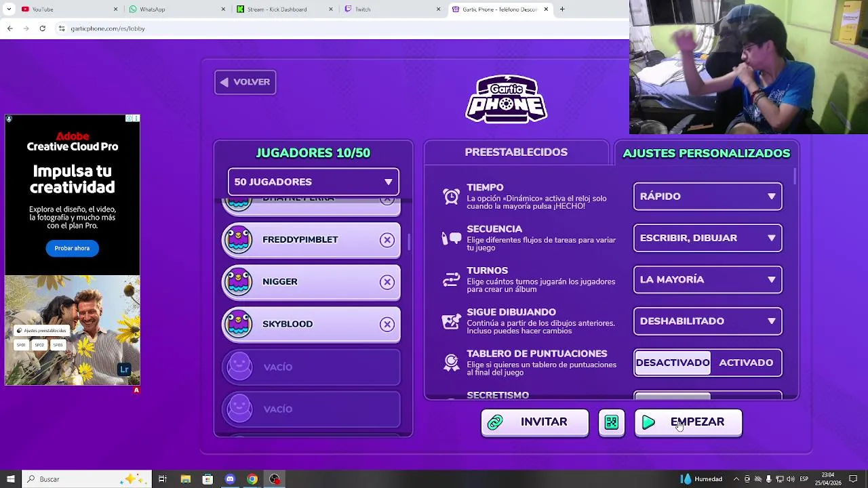
Task: Click the Humedad weather widget
Action: (702, 479)
